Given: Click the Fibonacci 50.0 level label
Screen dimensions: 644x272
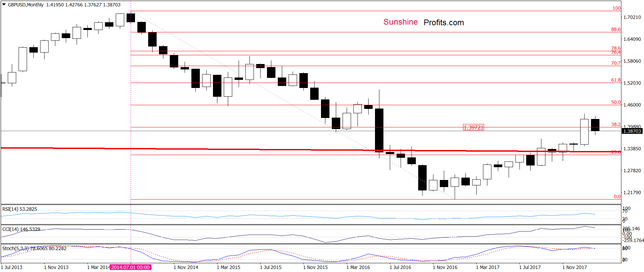Looking at the screenshot, I should (616, 102).
